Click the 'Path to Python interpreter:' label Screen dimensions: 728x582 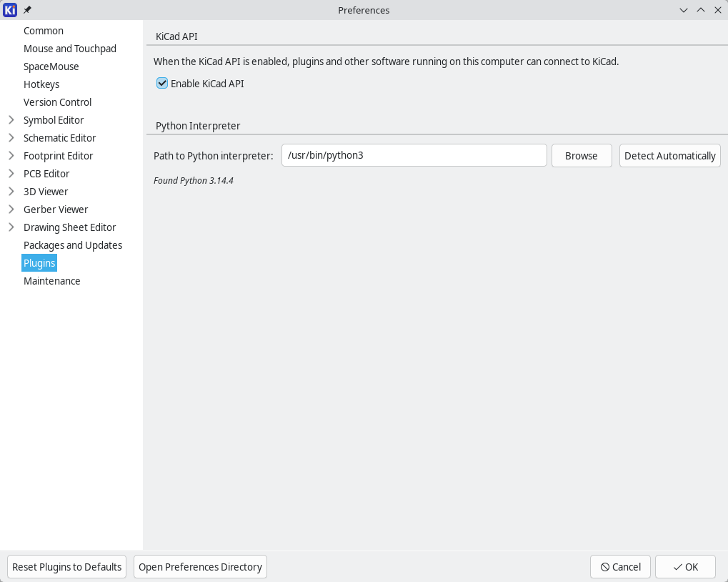coord(214,156)
